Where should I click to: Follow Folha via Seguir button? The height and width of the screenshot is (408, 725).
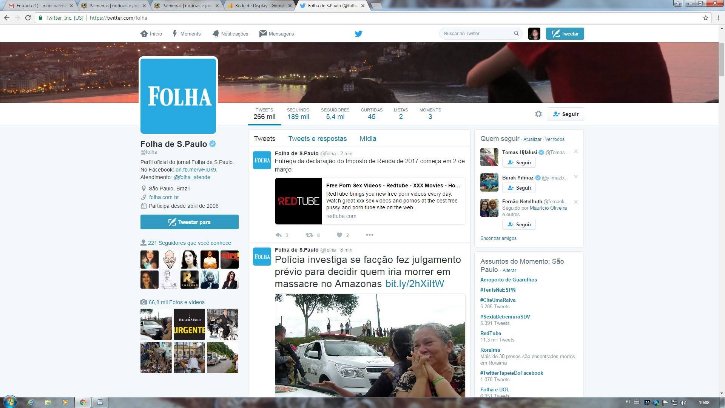coord(565,114)
